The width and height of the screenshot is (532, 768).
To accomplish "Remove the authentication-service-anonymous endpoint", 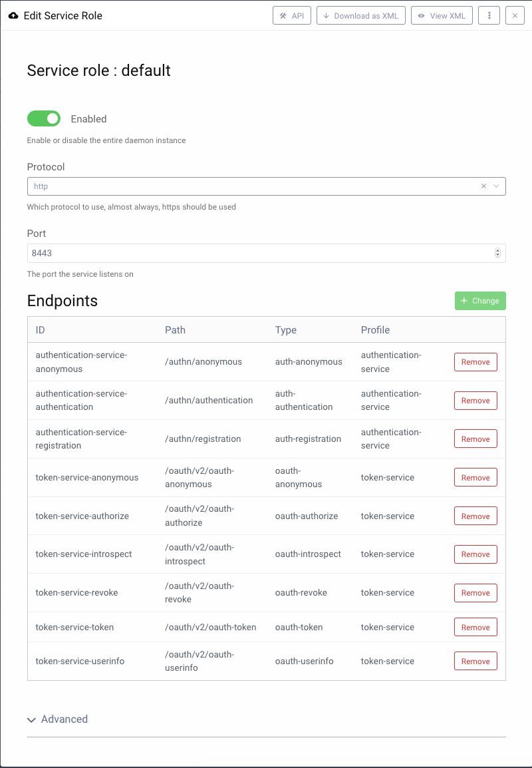I will coord(475,361).
